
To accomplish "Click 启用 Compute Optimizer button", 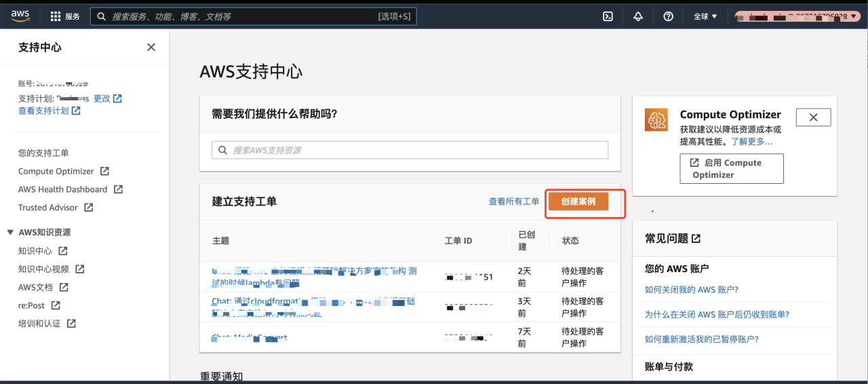I will pyautogui.click(x=732, y=168).
